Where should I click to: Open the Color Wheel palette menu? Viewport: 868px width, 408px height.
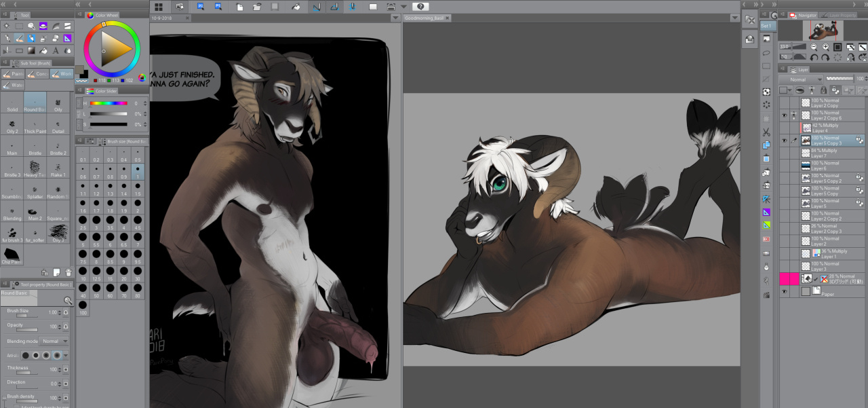[79, 14]
